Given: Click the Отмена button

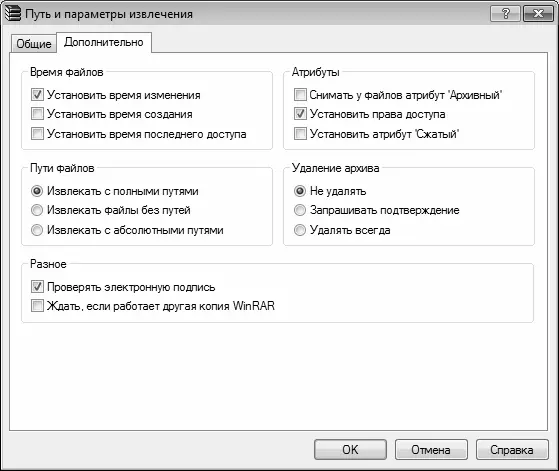Looking at the screenshot, I should pos(431,450).
